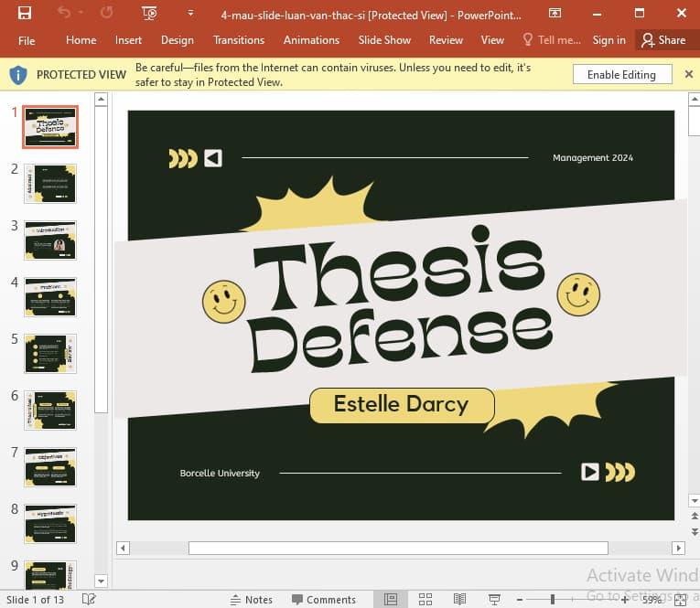The height and width of the screenshot is (608, 700).
Task: Open Ribbon Display Options
Action: (555, 13)
